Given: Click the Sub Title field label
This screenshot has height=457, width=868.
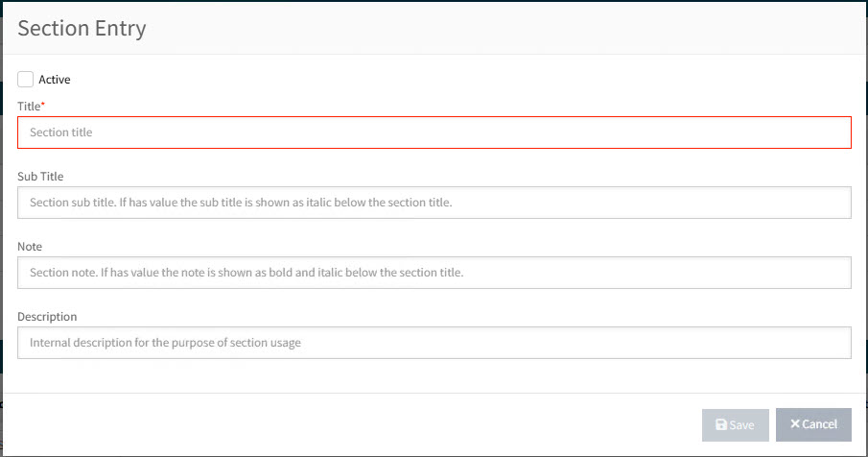Looking at the screenshot, I should [x=40, y=177].
